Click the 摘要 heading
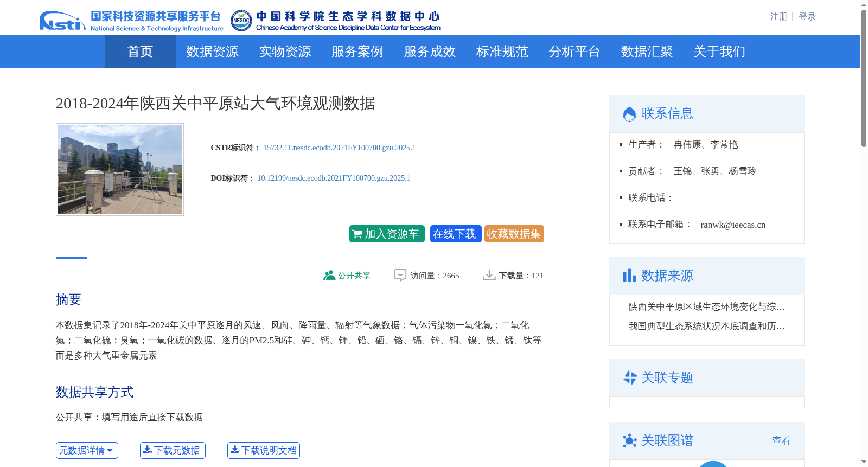 [x=68, y=299]
